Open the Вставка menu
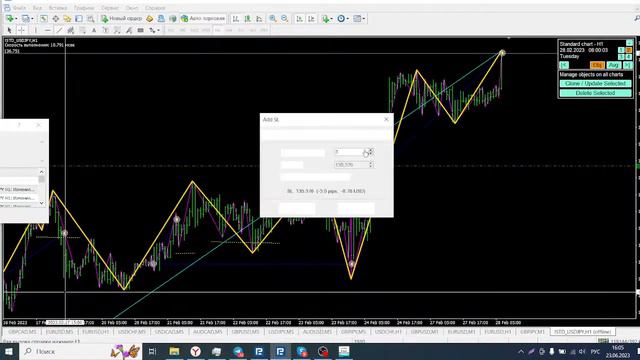The height and width of the screenshot is (360, 640). pyautogui.click(x=58, y=8)
